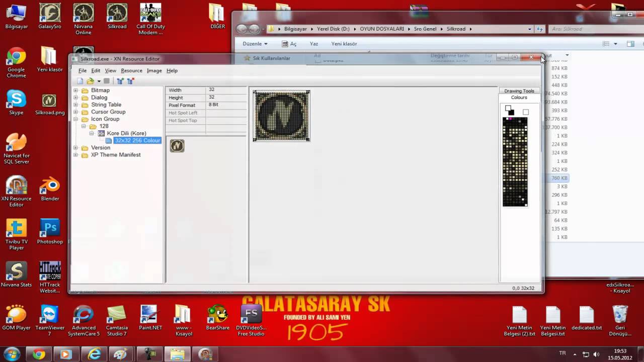Select the GalaxySro desktop icon

pos(50,17)
